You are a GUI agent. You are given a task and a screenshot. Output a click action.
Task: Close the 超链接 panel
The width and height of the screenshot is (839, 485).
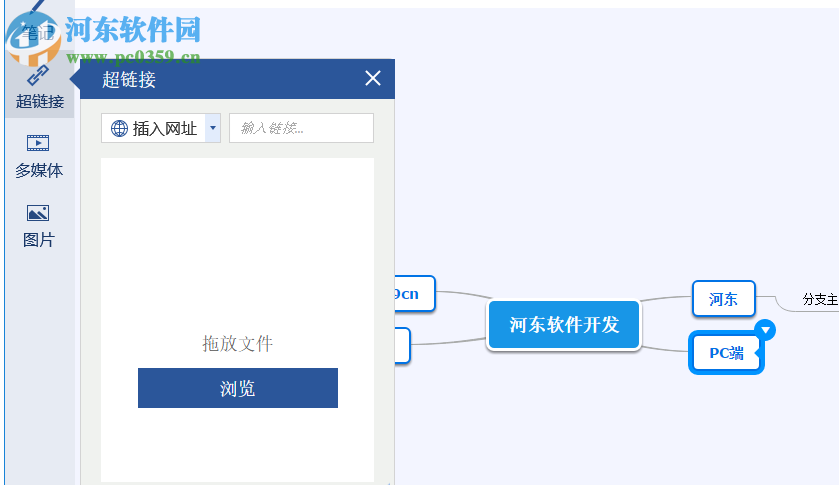coord(373,79)
